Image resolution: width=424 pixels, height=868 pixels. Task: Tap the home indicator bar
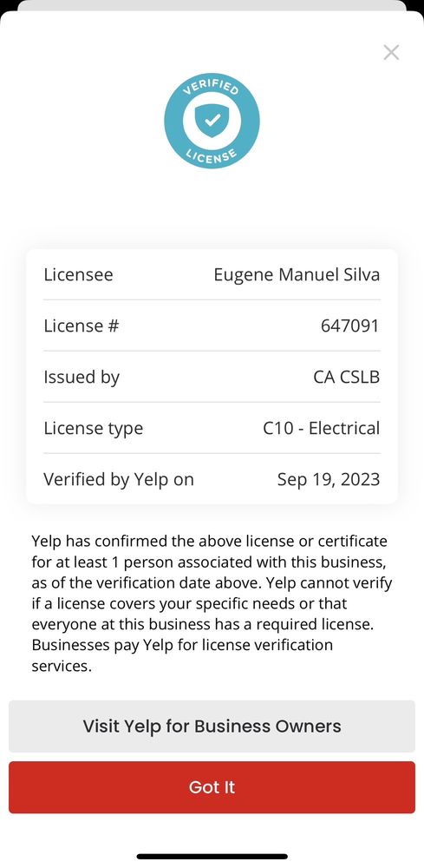212,857
